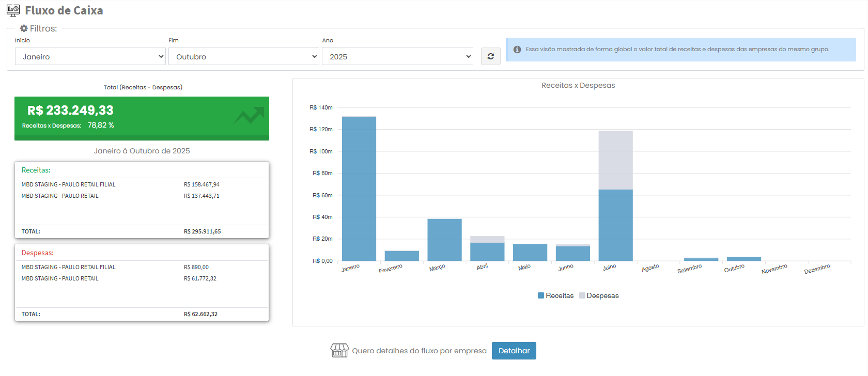Click the green trending-up arrow icon
The height and width of the screenshot is (376, 868).
coord(249,116)
